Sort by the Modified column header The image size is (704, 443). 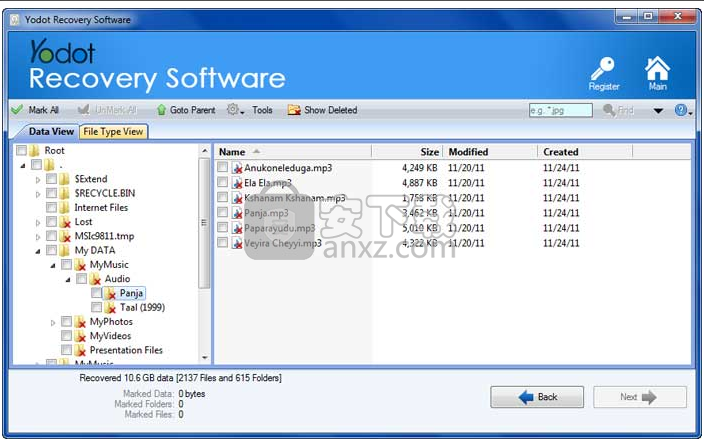pos(491,152)
